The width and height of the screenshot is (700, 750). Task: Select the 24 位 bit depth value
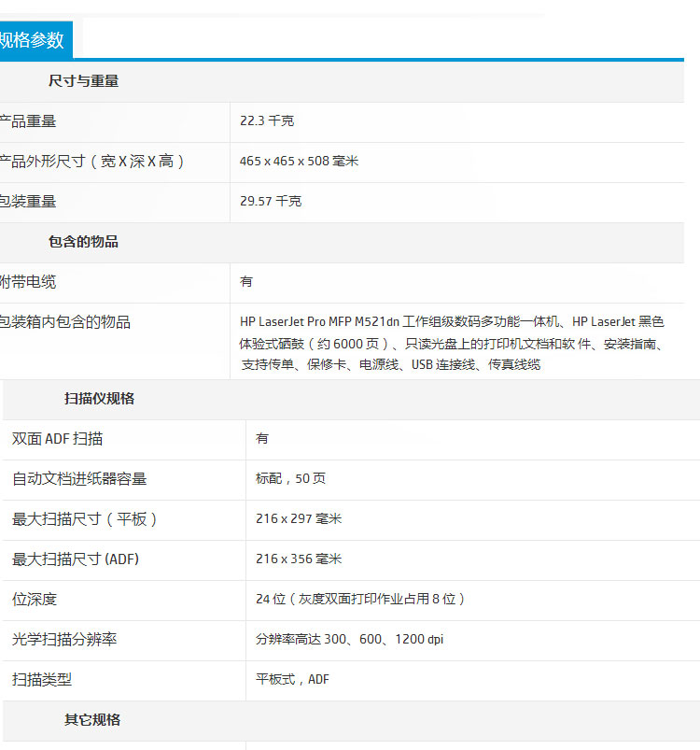360,599
